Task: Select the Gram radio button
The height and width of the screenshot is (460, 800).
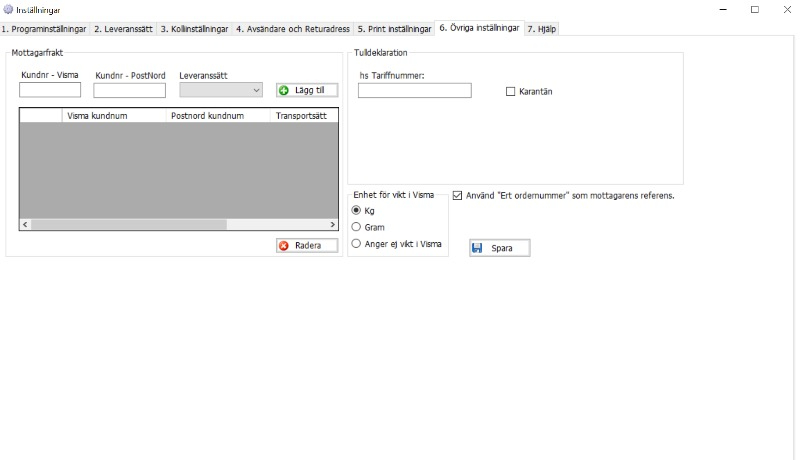Action: [x=356, y=227]
